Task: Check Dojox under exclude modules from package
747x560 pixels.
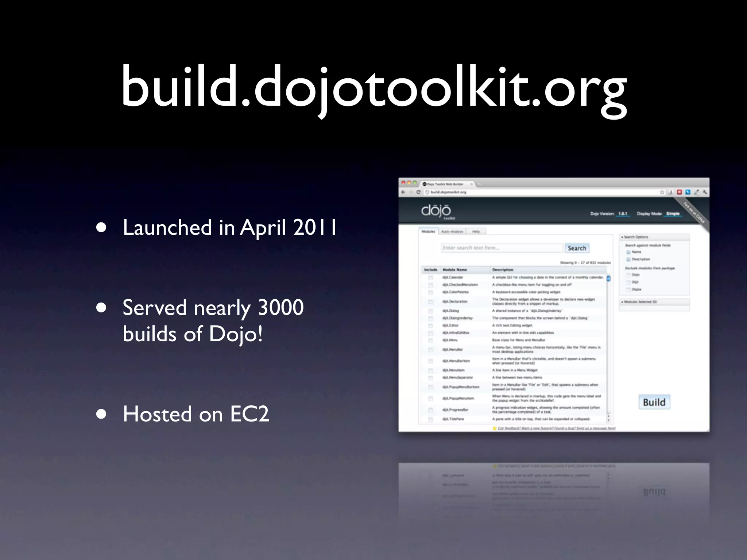Action: (x=628, y=289)
